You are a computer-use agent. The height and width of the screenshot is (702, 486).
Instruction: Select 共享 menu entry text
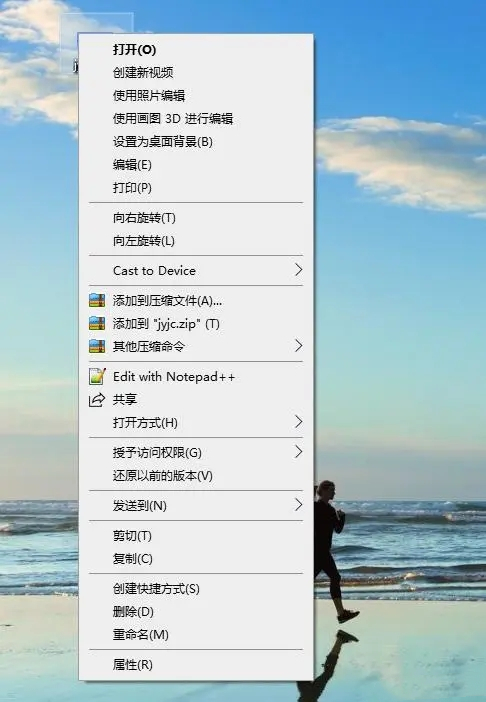click(125, 399)
